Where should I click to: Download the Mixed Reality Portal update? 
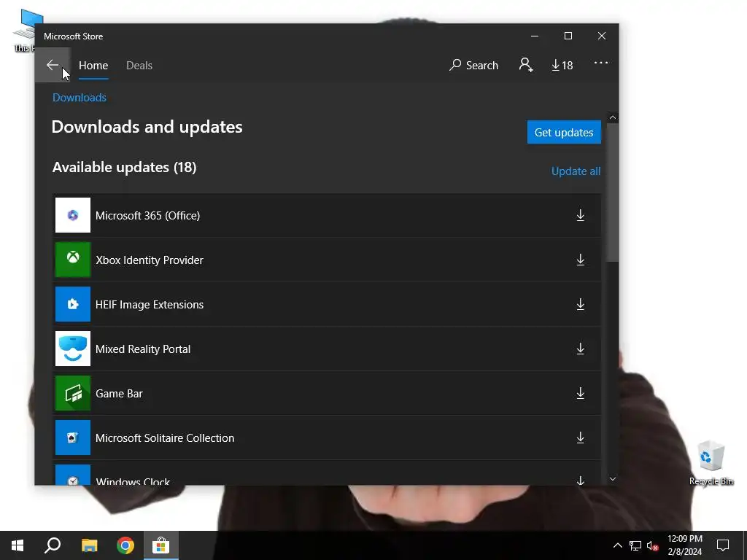pos(580,349)
